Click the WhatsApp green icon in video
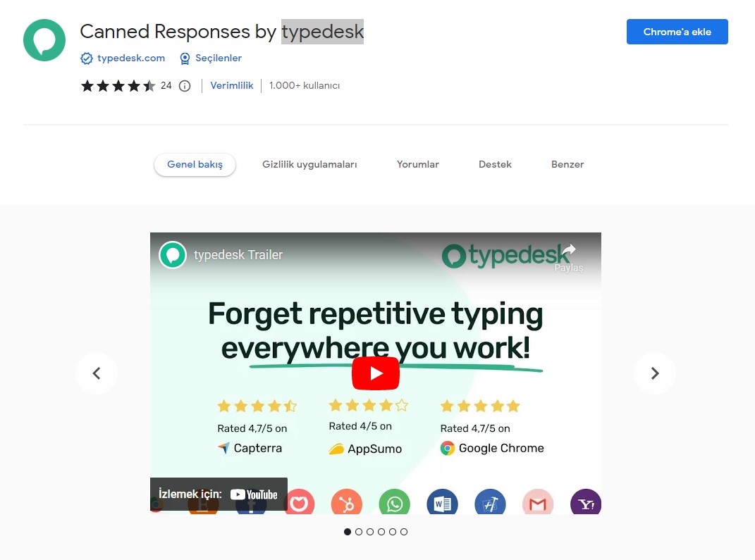Viewport: 755px width, 560px height. (x=394, y=502)
